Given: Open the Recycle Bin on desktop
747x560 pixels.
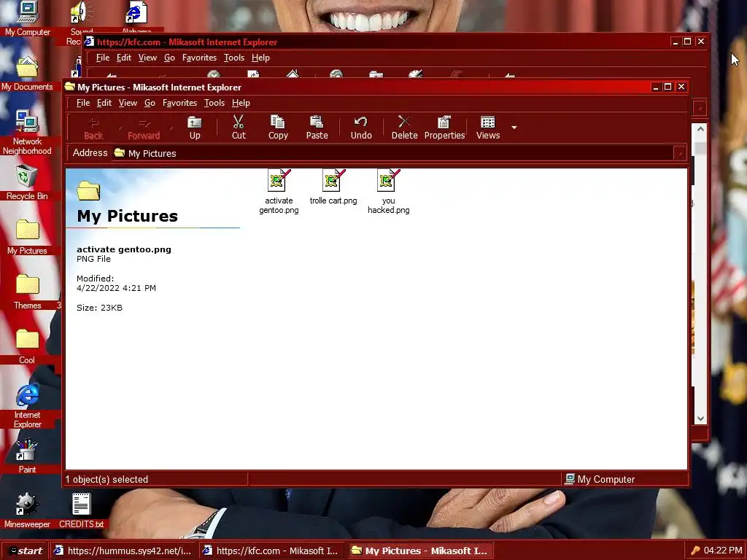Looking at the screenshot, I should tap(27, 182).
